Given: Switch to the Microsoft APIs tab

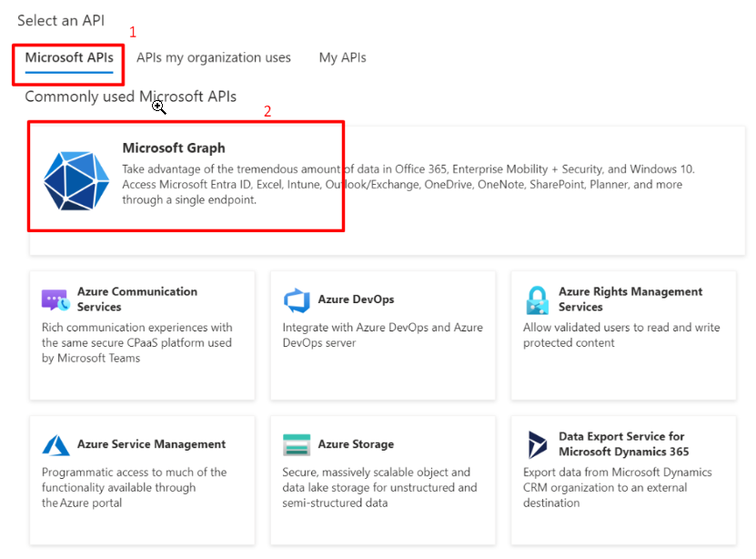Looking at the screenshot, I should tap(69, 57).
